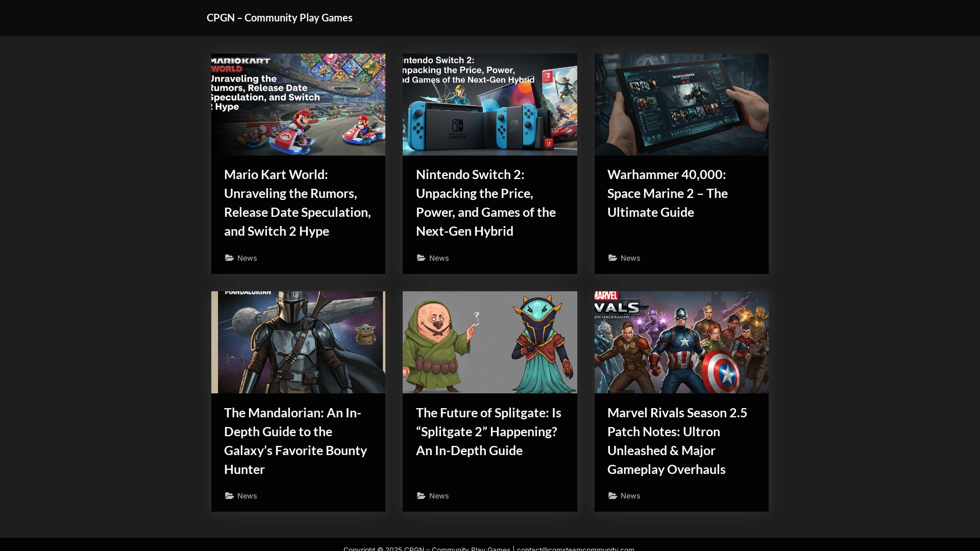The width and height of the screenshot is (980, 551).
Task: Click folder icon under Marvel Rivals post
Action: click(613, 496)
